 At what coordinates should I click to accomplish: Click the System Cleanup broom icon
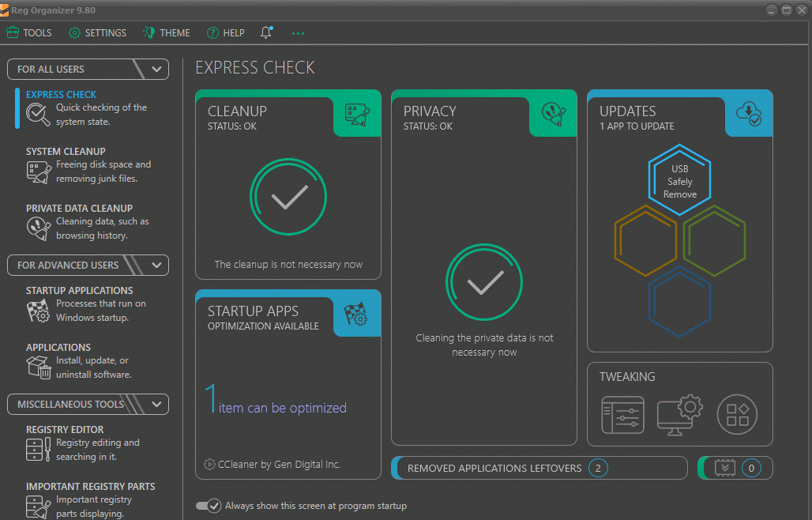point(39,172)
